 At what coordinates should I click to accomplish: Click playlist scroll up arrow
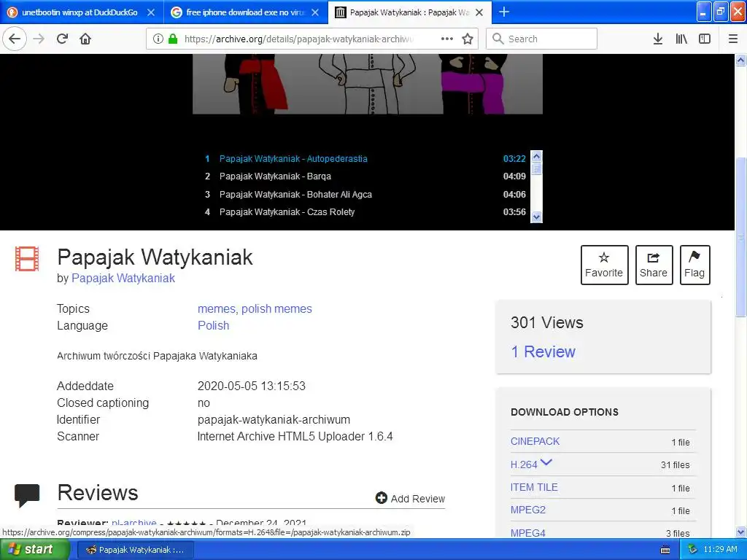pos(536,156)
